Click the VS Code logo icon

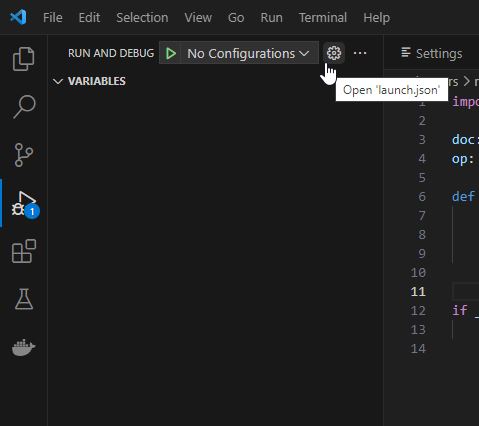[x=18, y=17]
